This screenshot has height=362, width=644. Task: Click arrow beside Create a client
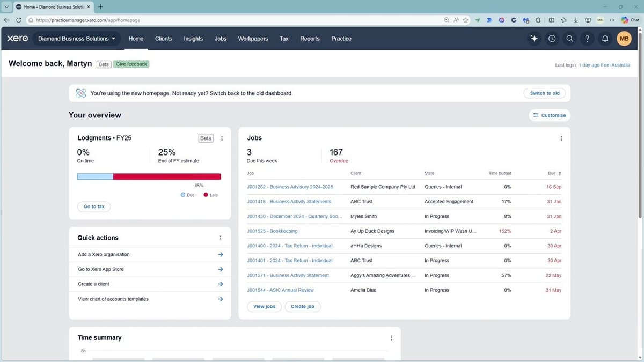tap(221, 284)
